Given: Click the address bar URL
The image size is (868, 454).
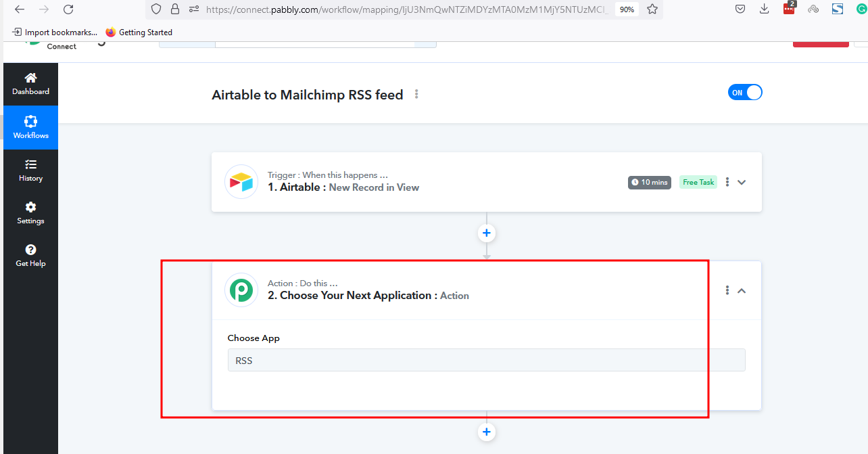Looking at the screenshot, I should [x=406, y=9].
